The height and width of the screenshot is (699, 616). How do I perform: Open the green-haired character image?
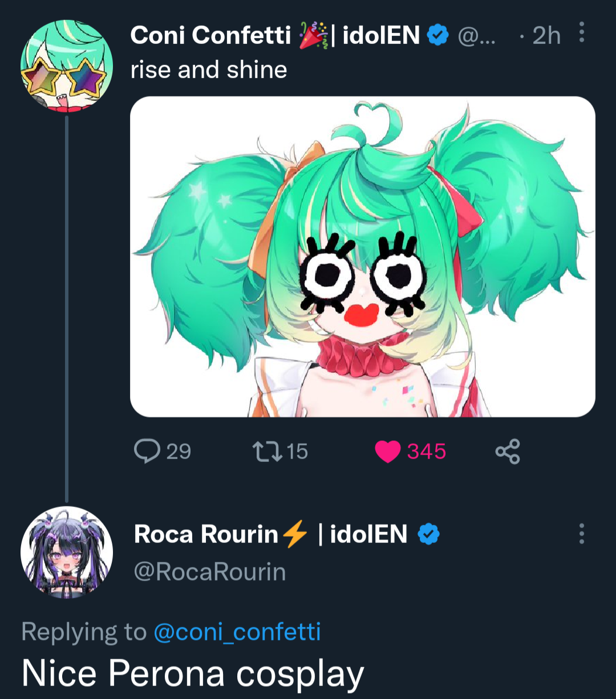pos(362,257)
